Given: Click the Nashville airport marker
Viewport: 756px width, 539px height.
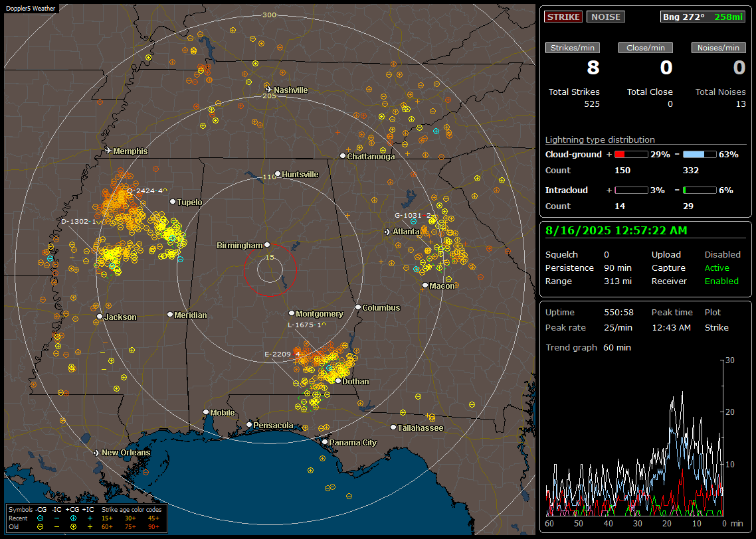Looking at the screenshot, I should click(x=268, y=90).
